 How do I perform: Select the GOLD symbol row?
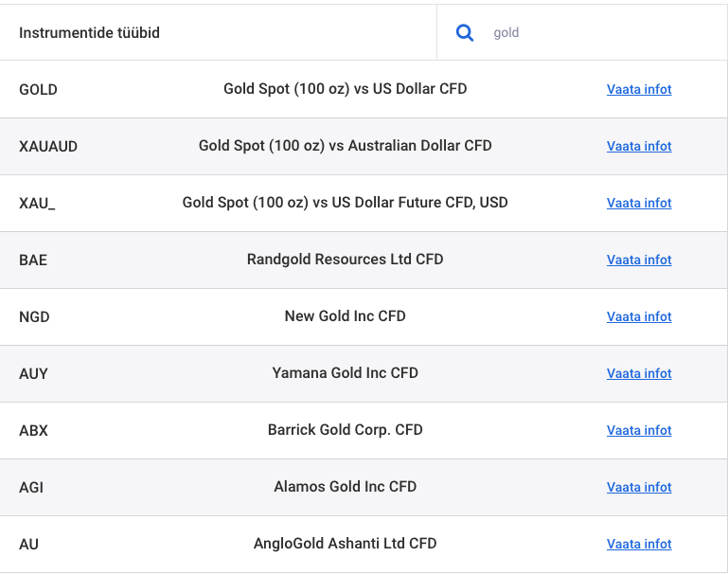pyautogui.click(x=364, y=89)
